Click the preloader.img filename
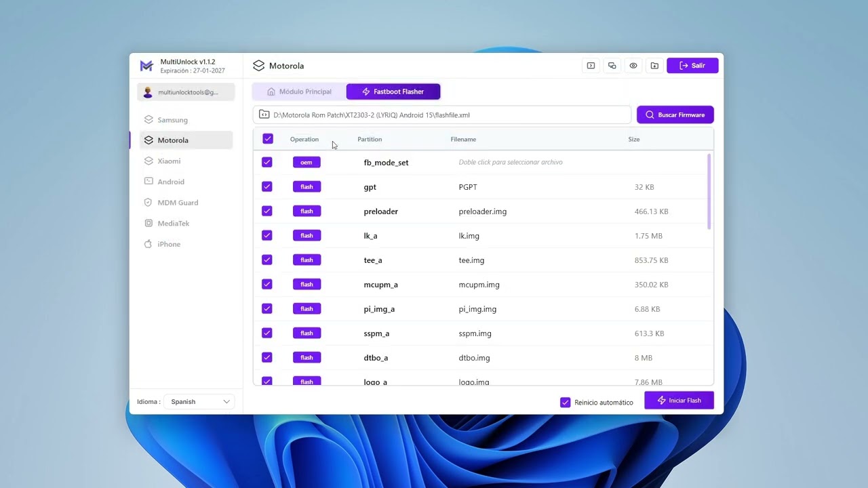868x488 pixels. (483, 211)
